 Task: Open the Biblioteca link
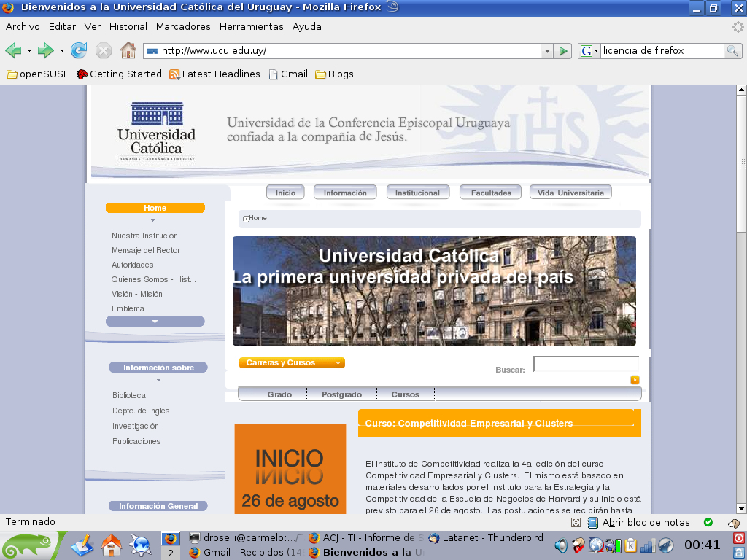[129, 395]
